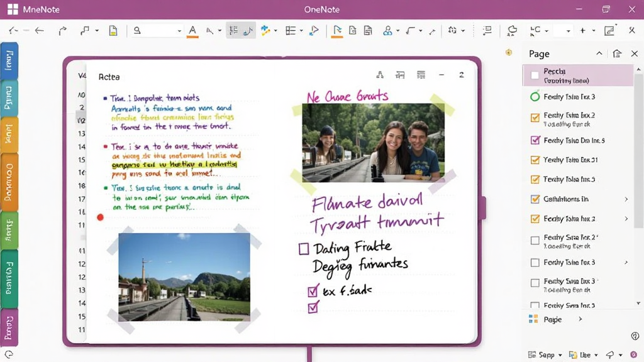Open the Ube dropdown in the status bar
Image resolution: width=644 pixels, height=362 pixels.
[x=584, y=354]
